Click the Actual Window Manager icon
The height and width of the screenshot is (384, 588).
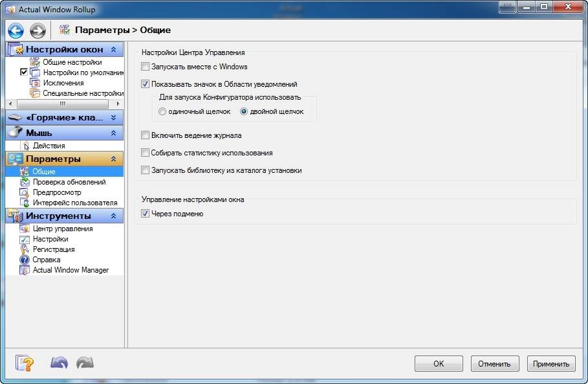point(25,270)
